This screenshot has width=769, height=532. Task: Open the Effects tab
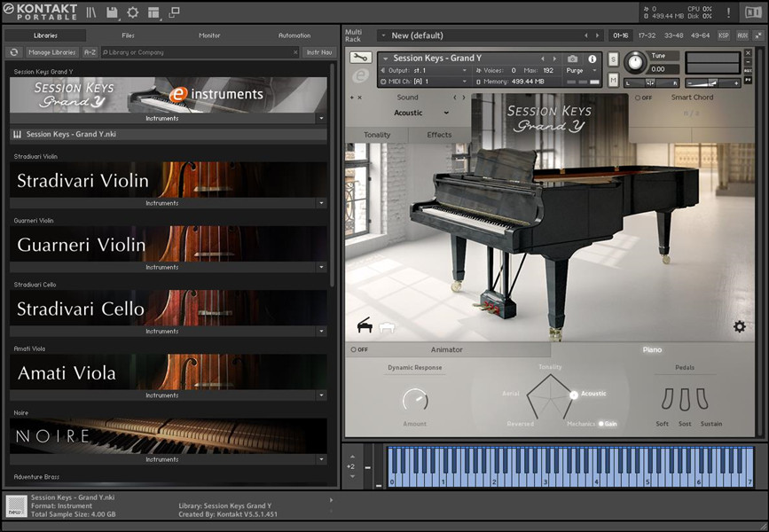coord(439,135)
